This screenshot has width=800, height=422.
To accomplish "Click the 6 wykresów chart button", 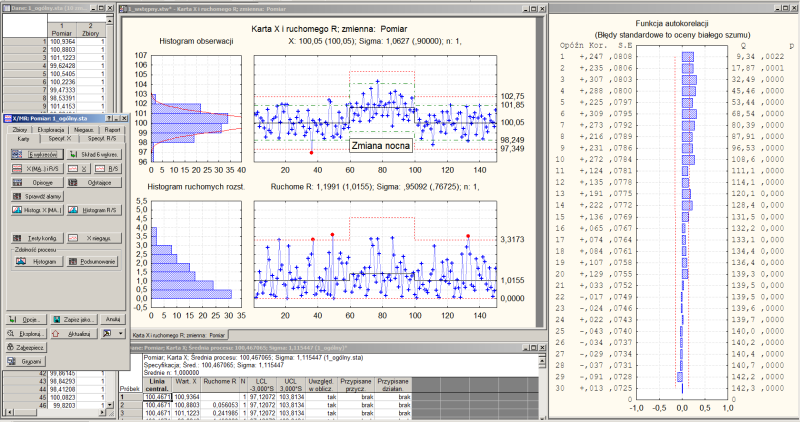I will coord(30,155).
